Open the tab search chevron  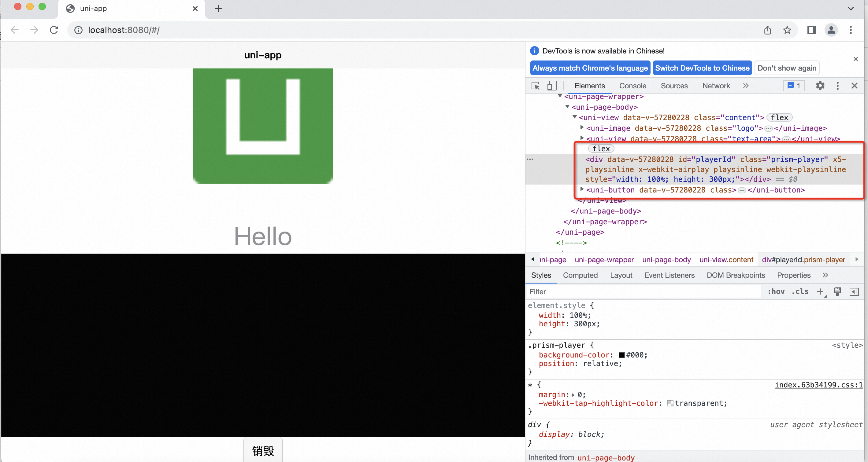[851, 9]
